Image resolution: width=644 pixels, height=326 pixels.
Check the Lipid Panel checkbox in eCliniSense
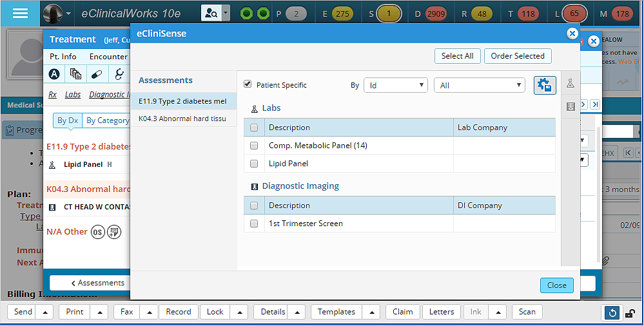coord(254,164)
